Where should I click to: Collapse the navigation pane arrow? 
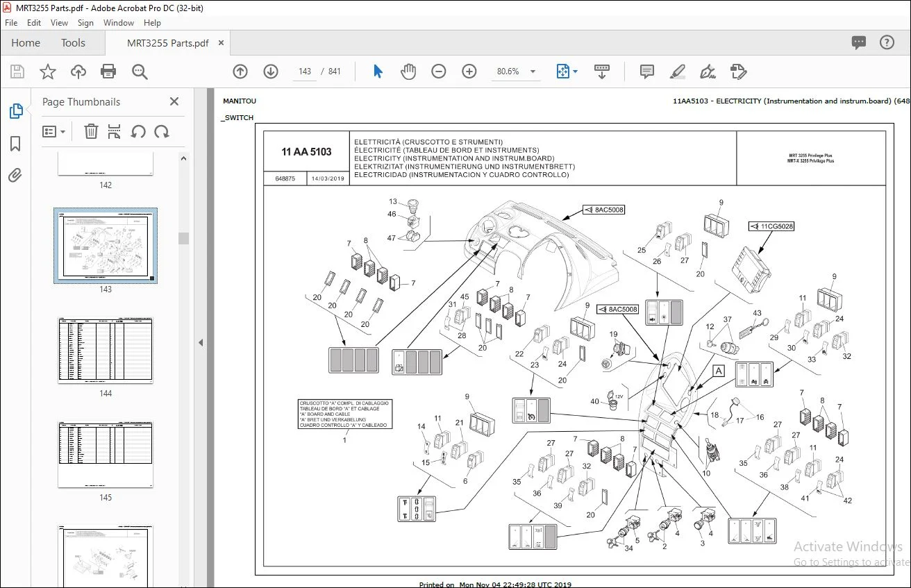point(201,342)
